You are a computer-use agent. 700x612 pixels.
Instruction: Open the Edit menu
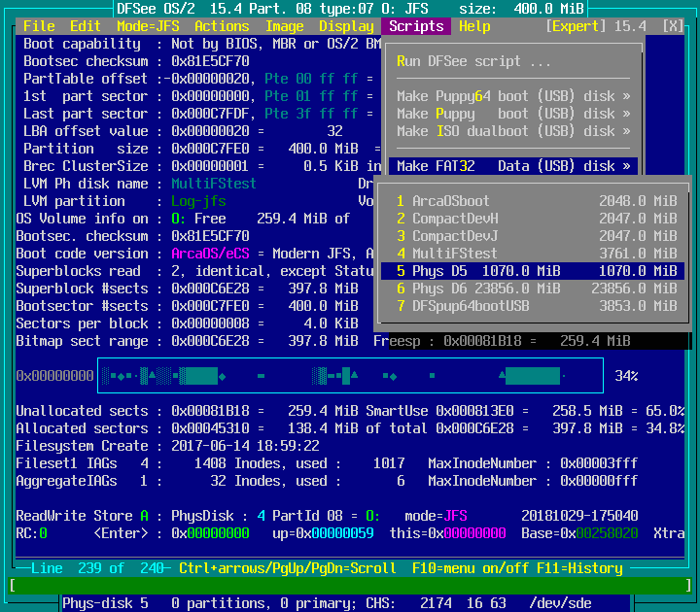[x=86, y=26]
